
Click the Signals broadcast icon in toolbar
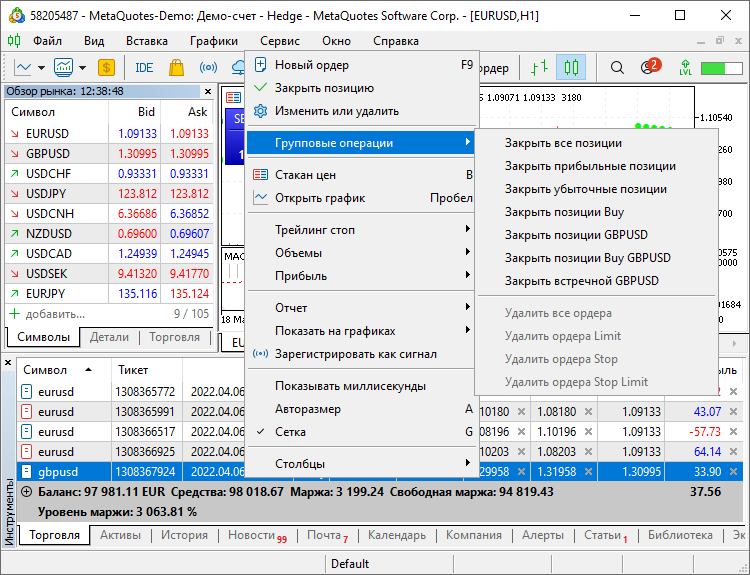[208, 67]
